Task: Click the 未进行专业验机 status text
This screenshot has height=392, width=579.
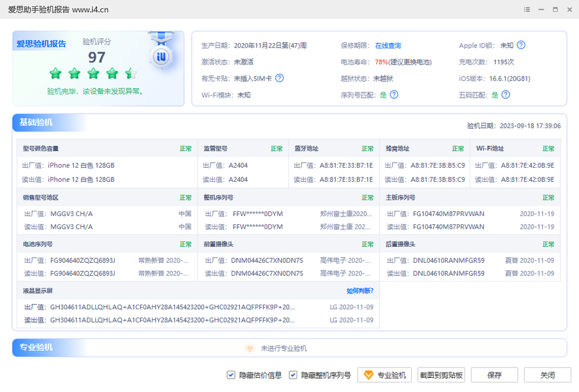Action: point(284,348)
